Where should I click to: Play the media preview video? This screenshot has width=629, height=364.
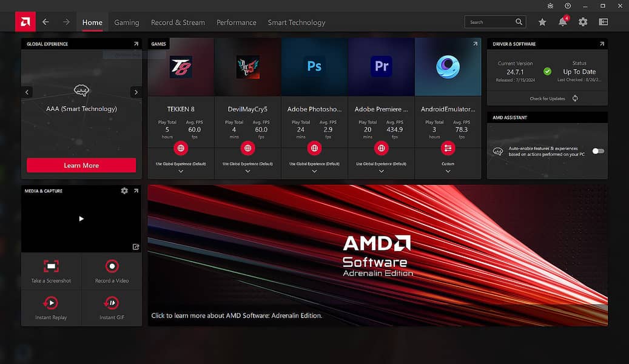click(81, 219)
